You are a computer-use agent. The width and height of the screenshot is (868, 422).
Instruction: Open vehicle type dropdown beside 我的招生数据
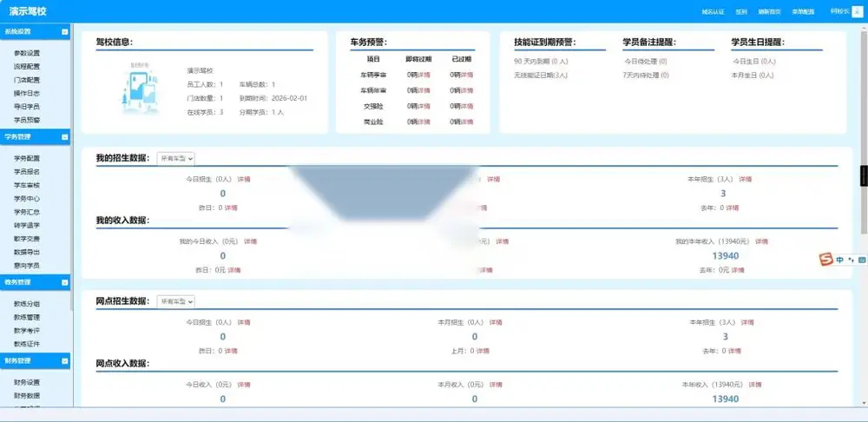click(176, 158)
